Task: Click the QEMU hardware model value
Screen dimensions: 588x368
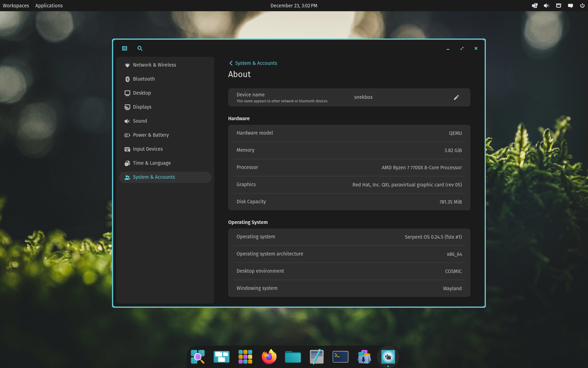Action: click(455, 133)
